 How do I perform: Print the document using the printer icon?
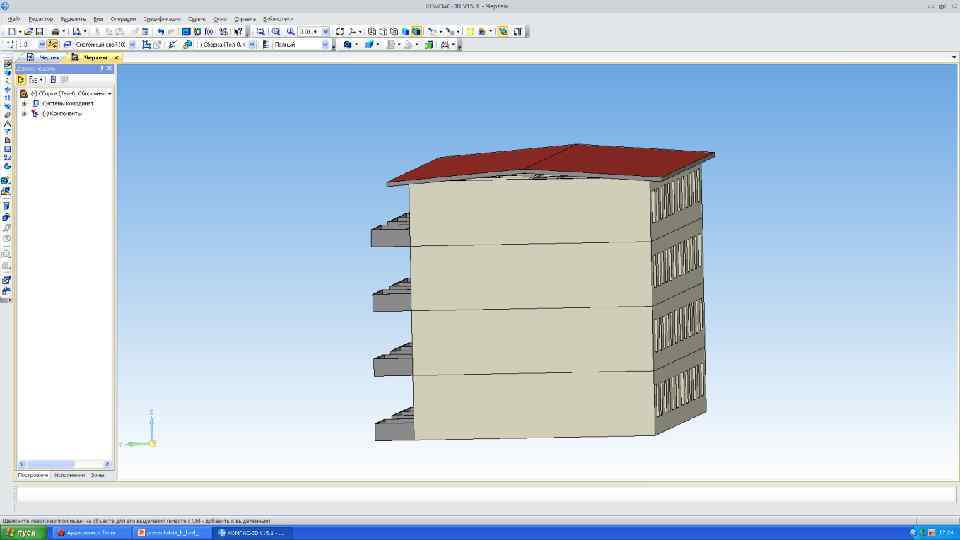[55, 31]
